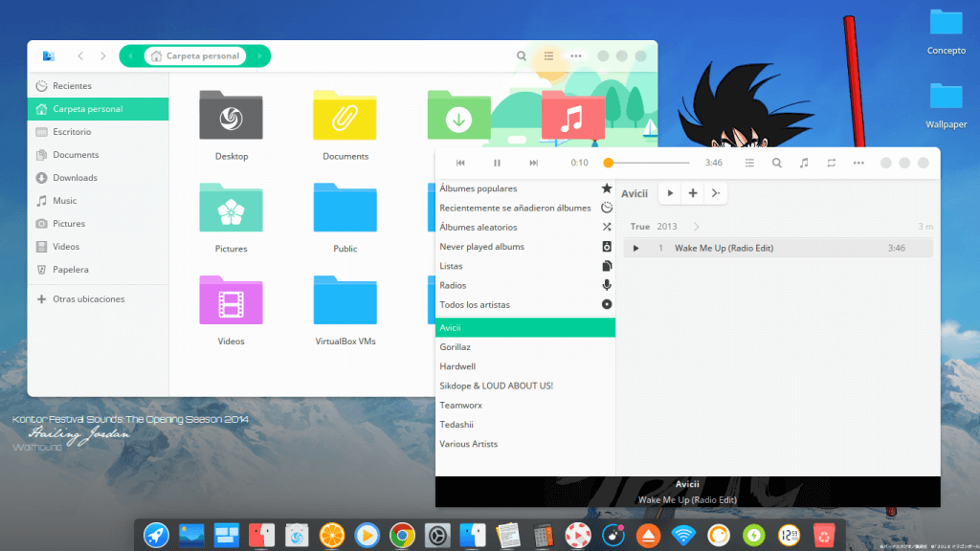Open search in the file manager

(522, 55)
